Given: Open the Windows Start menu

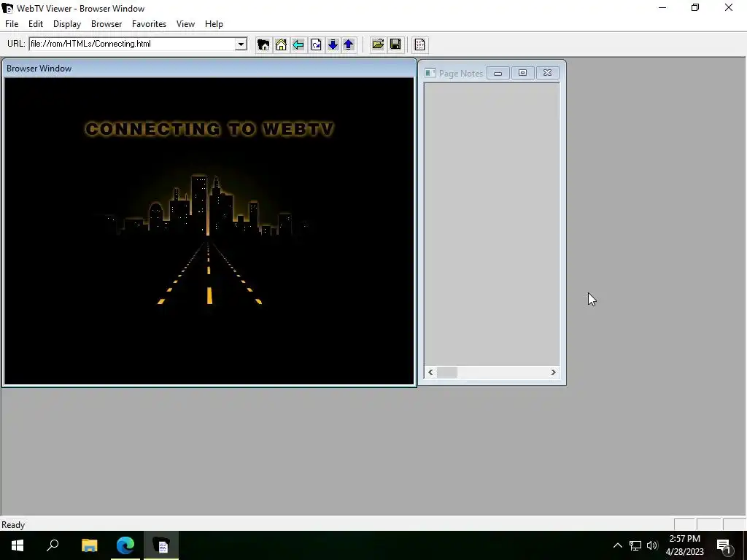Looking at the screenshot, I should click(18, 545).
